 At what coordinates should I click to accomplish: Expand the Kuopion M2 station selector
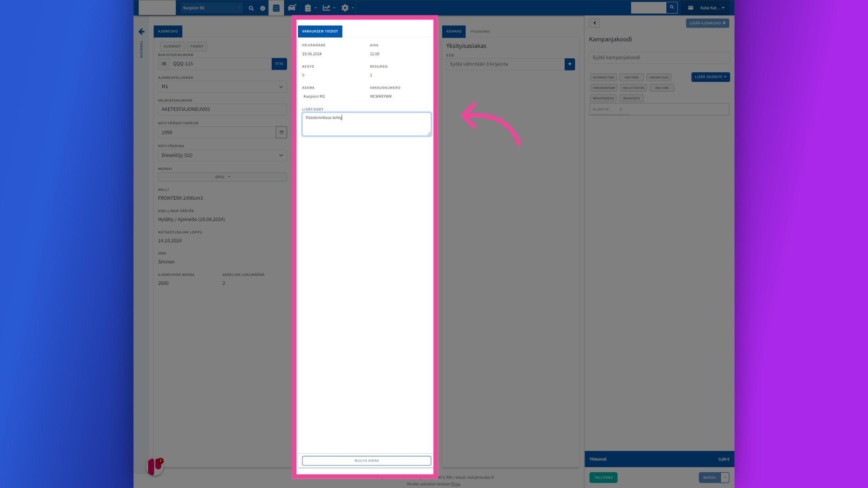coord(212,8)
